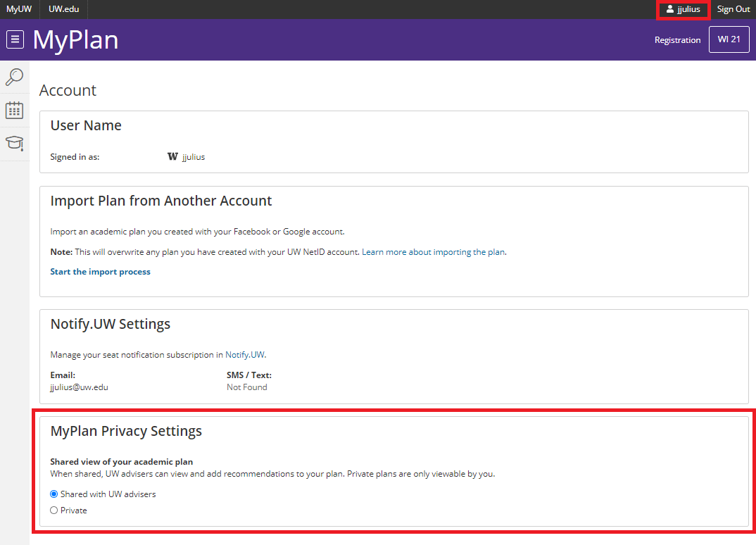Click the 'Notify.UW Settings' heading
Screen dimensions: 756x545
[111, 324]
